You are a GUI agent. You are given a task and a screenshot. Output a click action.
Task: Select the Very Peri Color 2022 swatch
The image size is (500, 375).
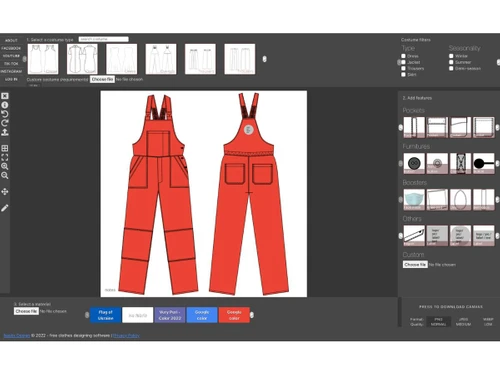click(x=170, y=315)
